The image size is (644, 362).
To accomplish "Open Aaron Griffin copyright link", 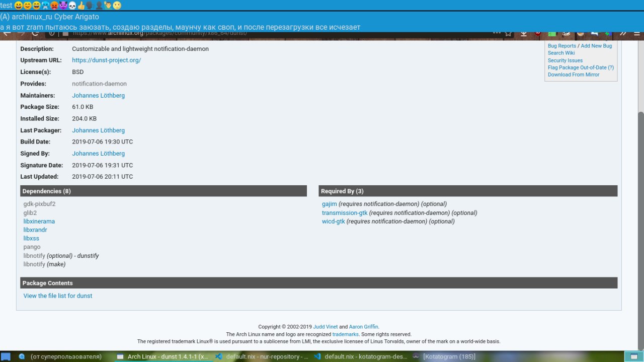I will pyautogui.click(x=364, y=327).
